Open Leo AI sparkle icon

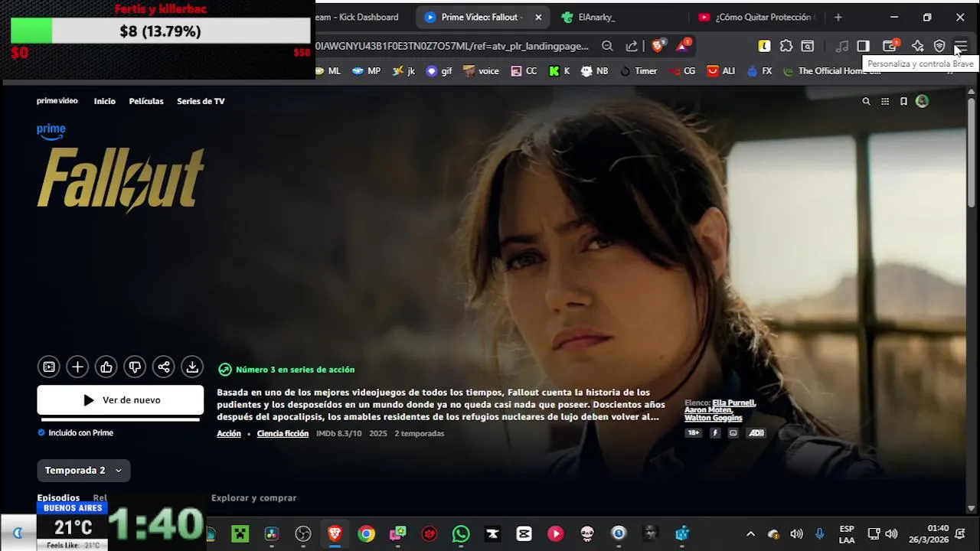[917, 46]
